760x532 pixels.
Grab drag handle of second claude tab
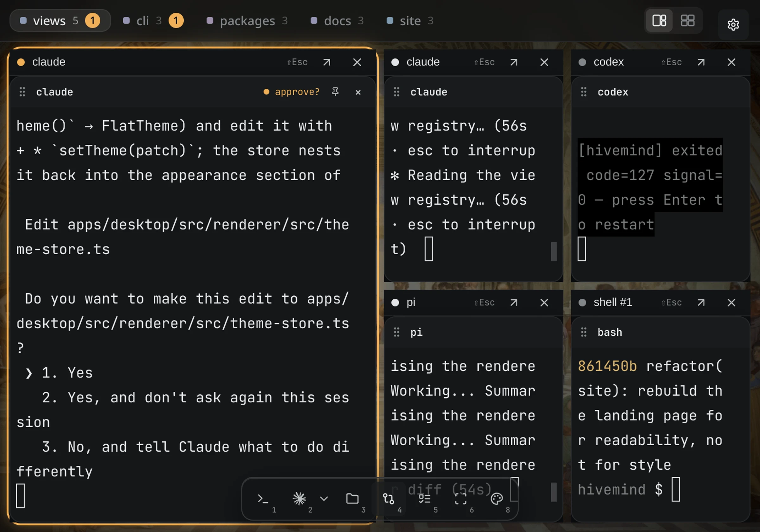[x=396, y=92]
